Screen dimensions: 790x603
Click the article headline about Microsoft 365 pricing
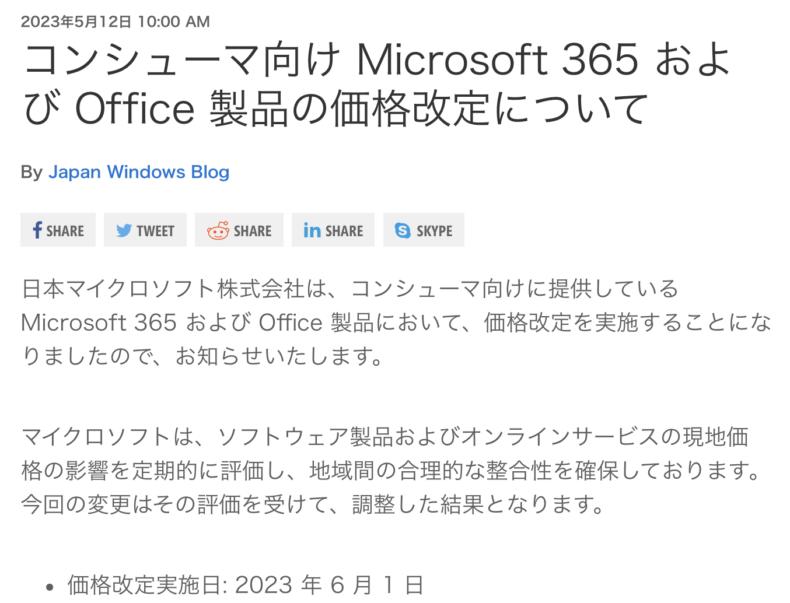pos(377,85)
